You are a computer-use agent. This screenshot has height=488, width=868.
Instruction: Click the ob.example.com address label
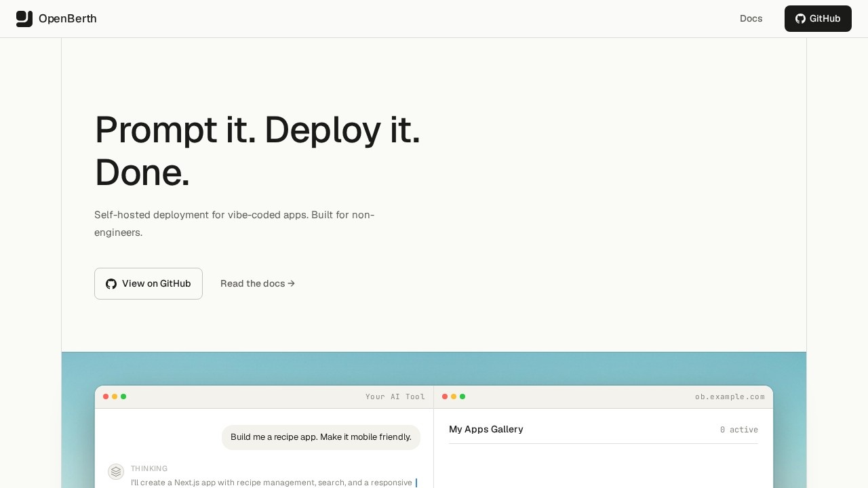coord(730,396)
